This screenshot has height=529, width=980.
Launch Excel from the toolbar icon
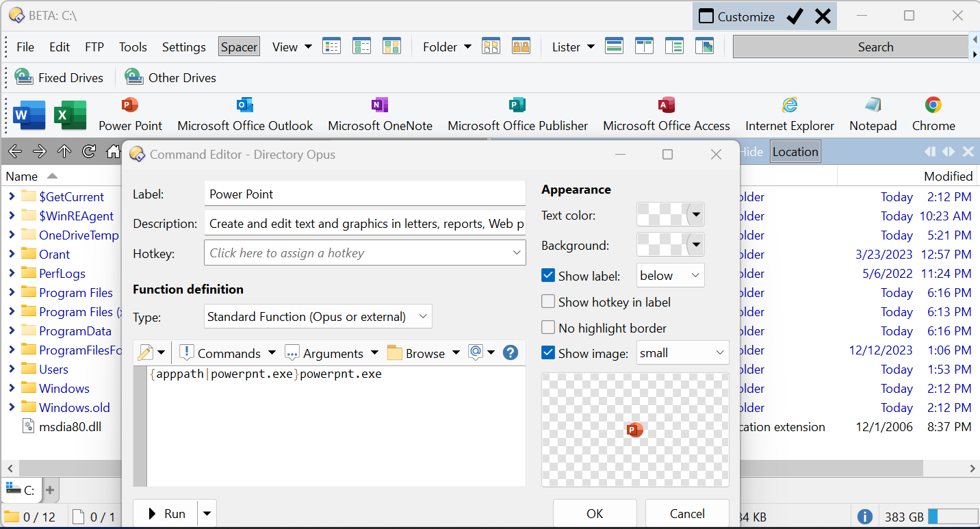pyautogui.click(x=70, y=115)
